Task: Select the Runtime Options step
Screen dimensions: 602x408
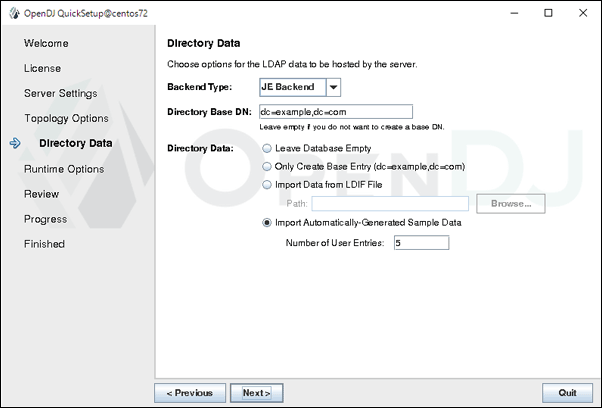Action: [x=64, y=169]
